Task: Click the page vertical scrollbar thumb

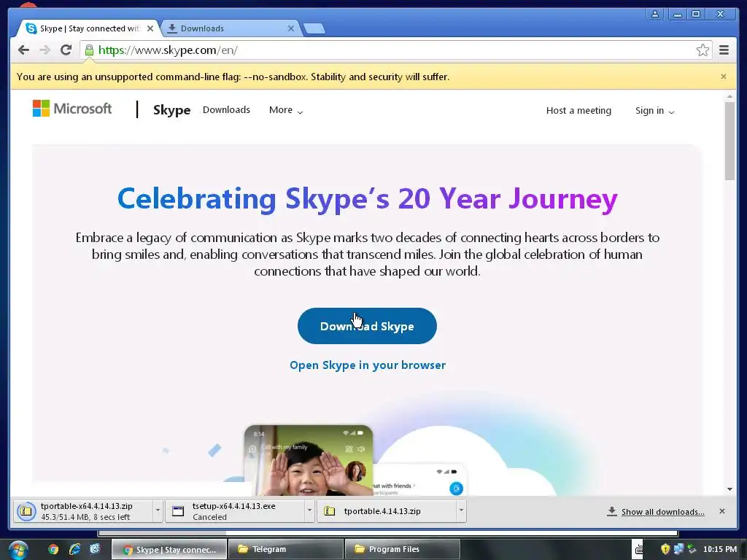Action: (729, 141)
